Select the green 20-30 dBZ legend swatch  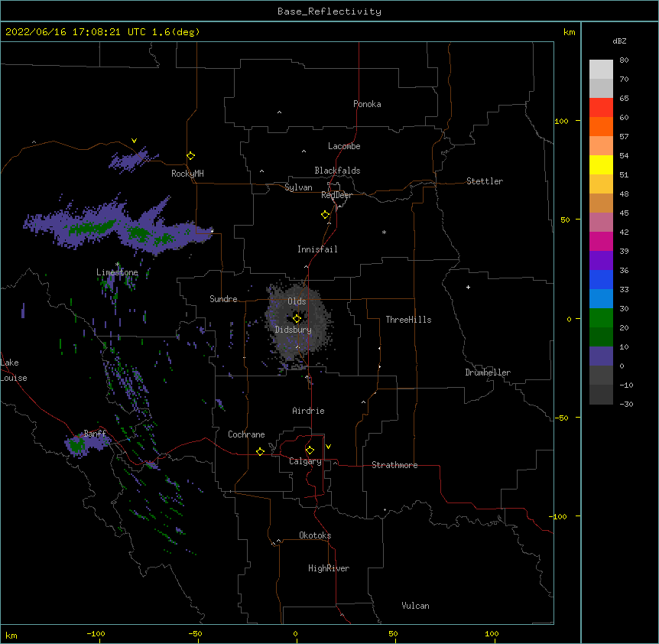[x=601, y=318]
